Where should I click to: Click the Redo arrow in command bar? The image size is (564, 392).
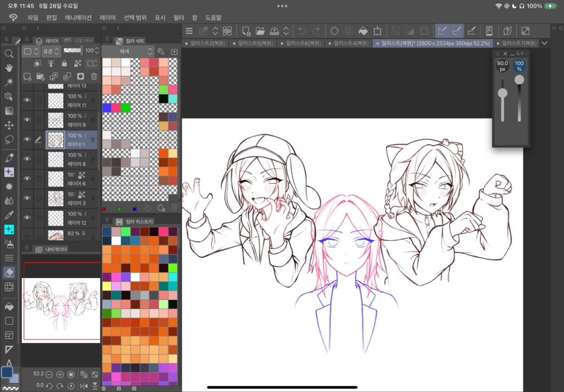pyautogui.click(x=316, y=31)
